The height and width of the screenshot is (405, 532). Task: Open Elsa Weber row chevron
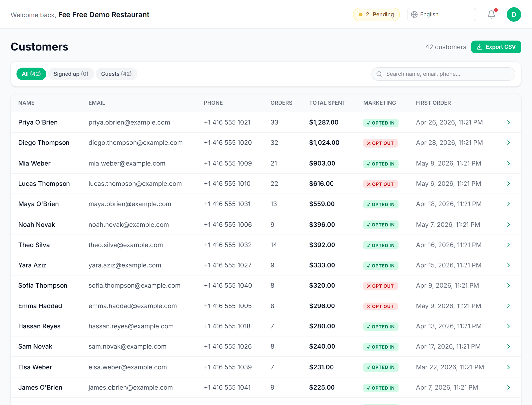click(508, 367)
